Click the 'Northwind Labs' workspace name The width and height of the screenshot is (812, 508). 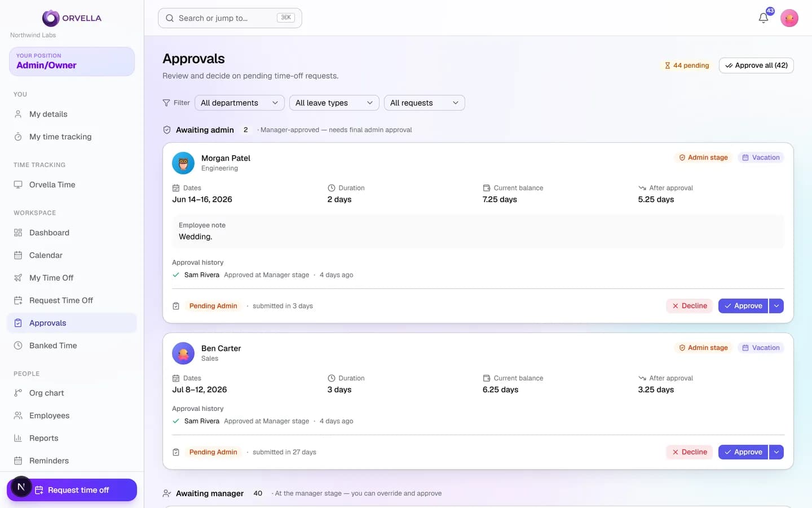(x=33, y=35)
